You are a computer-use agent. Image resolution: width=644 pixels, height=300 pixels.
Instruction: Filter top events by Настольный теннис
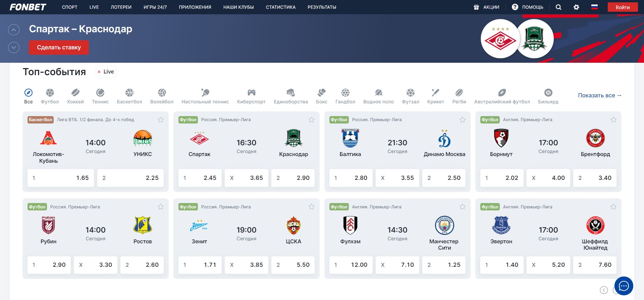click(x=205, y=96)
